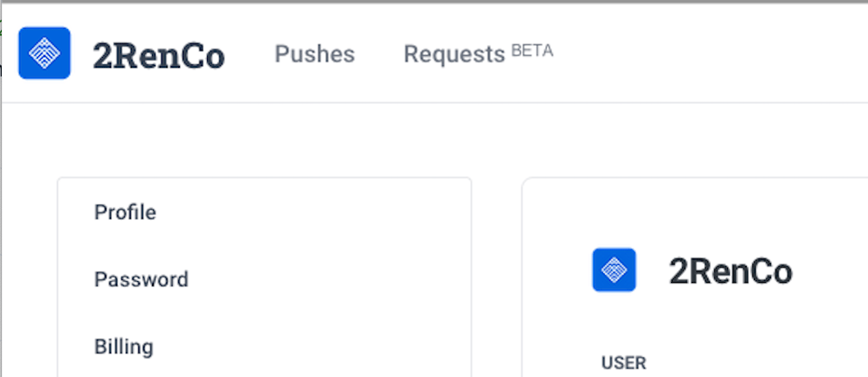Screen dimensions: 868x377
Task: Open the Password settings section
Action: click(141, 279)
